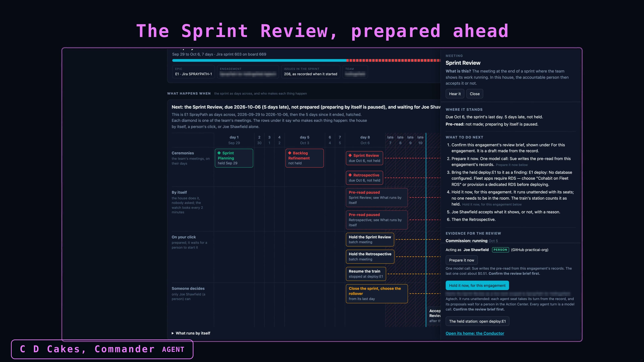Click the By itself row label
644x362 pixels.
click(179, 192)
